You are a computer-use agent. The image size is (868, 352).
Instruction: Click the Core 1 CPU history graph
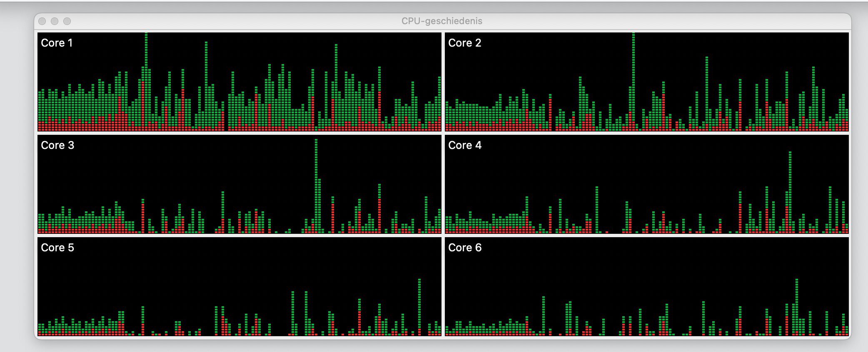pyautogui.click(x=239, y=82)
